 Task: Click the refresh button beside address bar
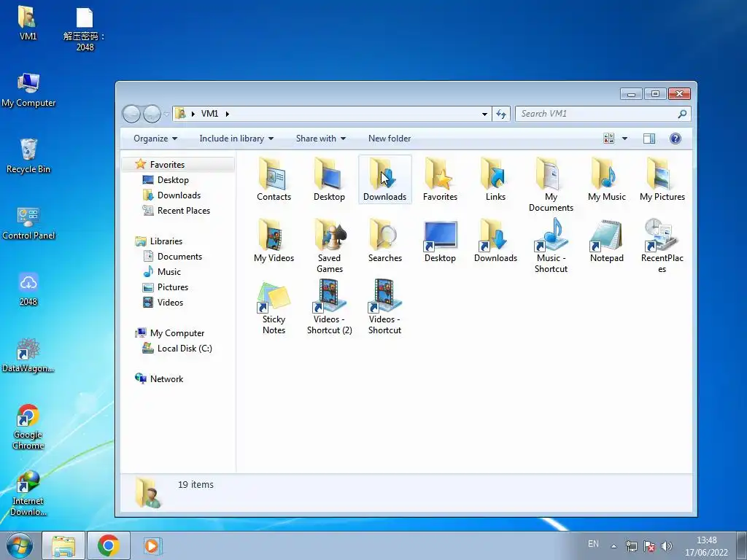(x=501, y=114)
